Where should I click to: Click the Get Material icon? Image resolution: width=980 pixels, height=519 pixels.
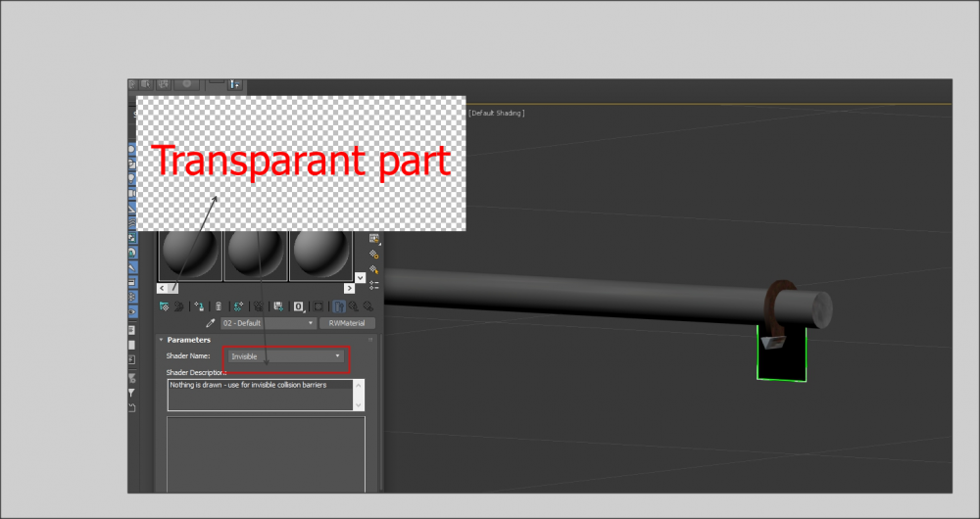click(x=164, y=307)
